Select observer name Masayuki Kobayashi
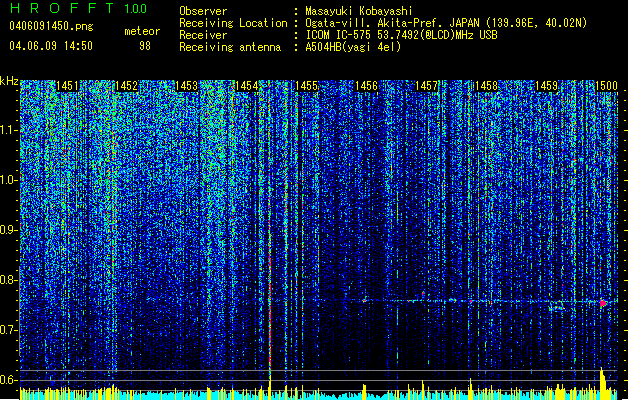629x400 pixels. pyautogui.click(x=359, y=11)
